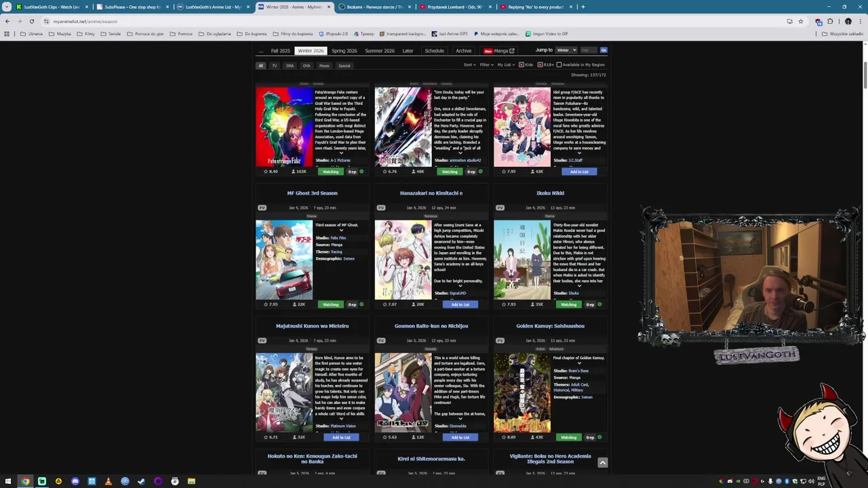Switch to the Summer 2026 season tab
Screen dimensions: 868x488
tap(379, 51)
